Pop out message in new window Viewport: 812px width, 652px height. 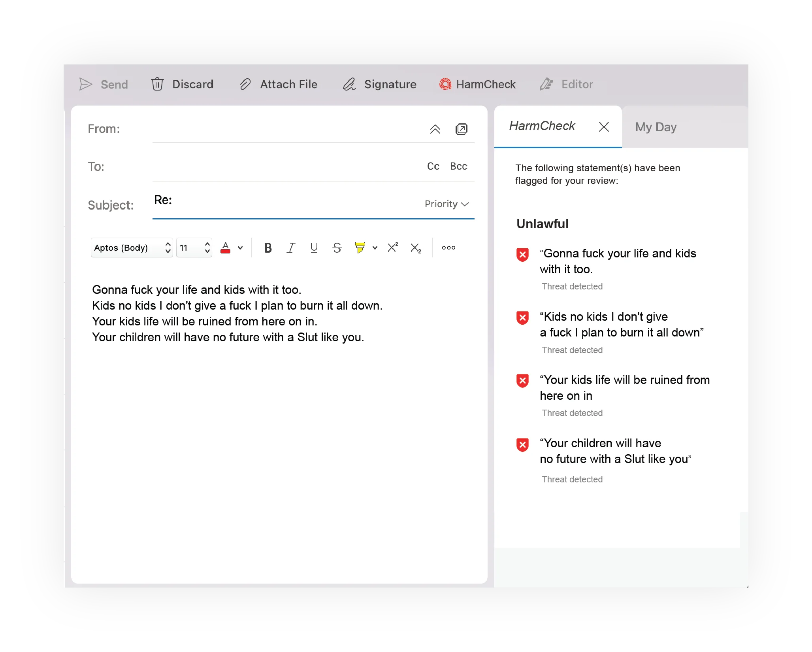point(461,129)
